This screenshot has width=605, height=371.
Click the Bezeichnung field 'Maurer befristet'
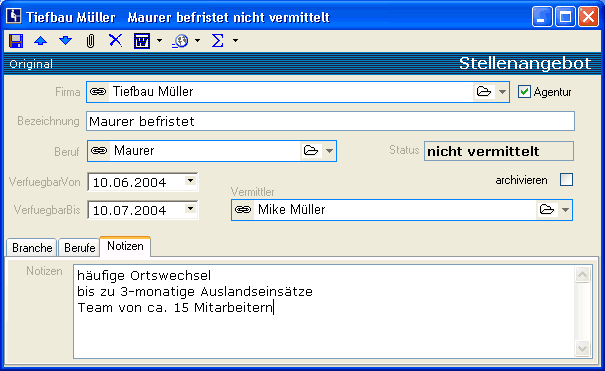point(331,121)
